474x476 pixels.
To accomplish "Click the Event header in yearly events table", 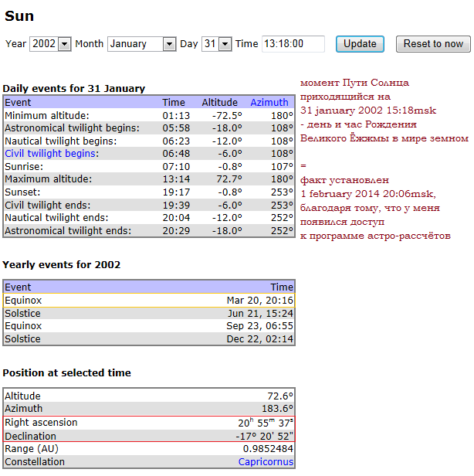I will point(18,287).
